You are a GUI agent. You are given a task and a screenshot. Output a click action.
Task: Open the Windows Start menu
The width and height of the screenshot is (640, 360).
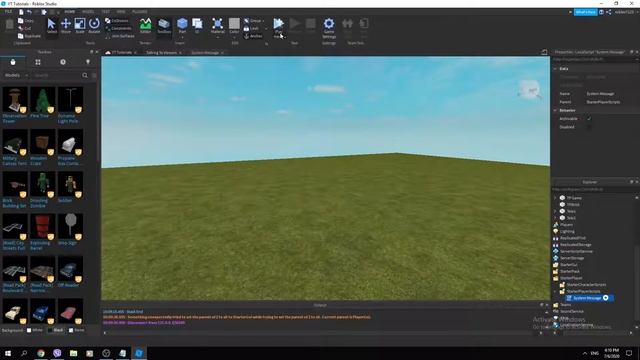[8, 353]
